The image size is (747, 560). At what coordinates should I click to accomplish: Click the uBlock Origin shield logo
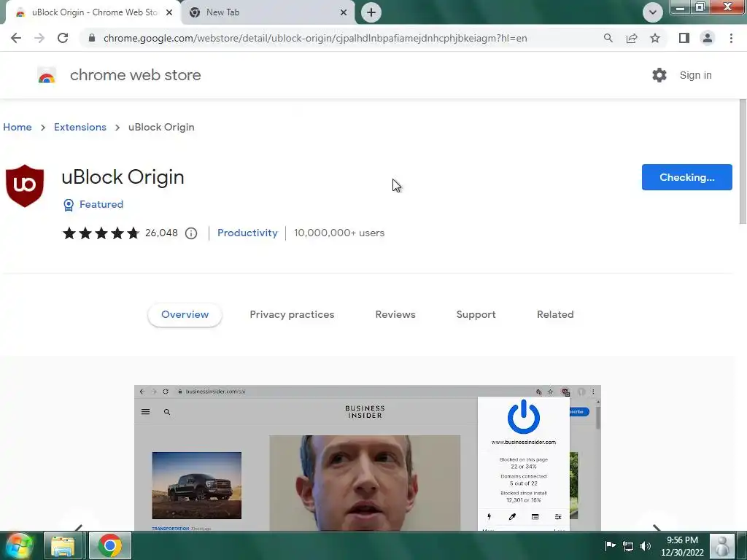tap(25, 186)
